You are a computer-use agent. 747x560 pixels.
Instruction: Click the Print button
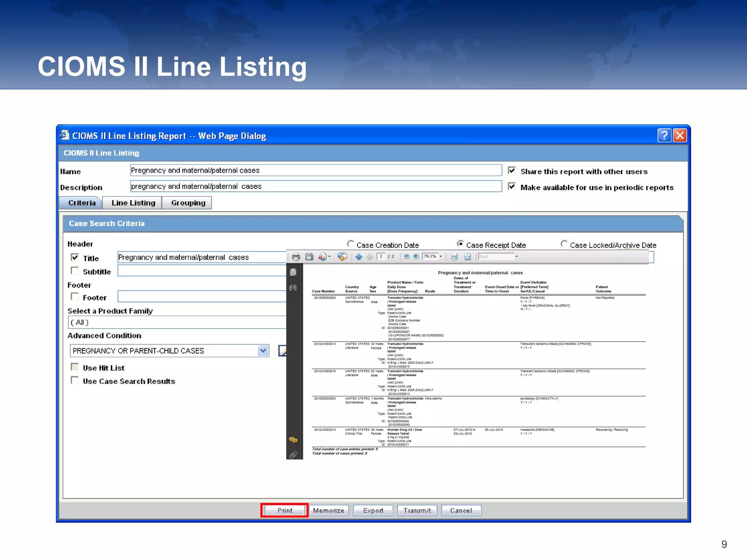[x=285, y=510]
